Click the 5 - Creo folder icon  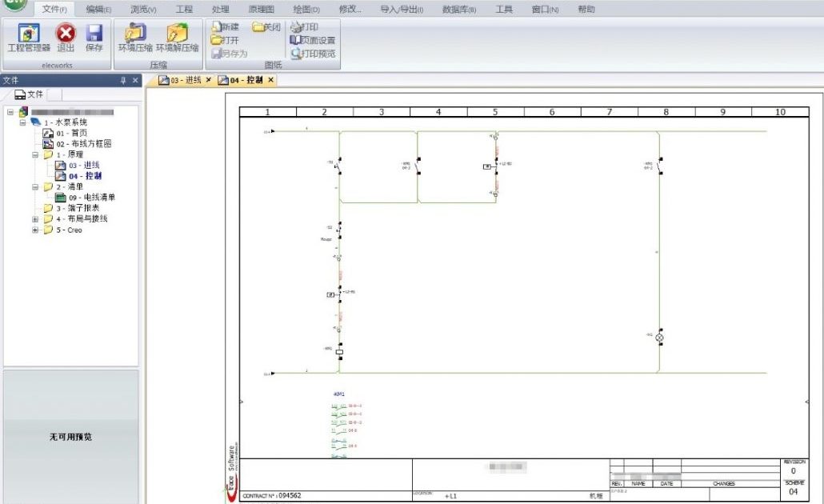point(48,230)
